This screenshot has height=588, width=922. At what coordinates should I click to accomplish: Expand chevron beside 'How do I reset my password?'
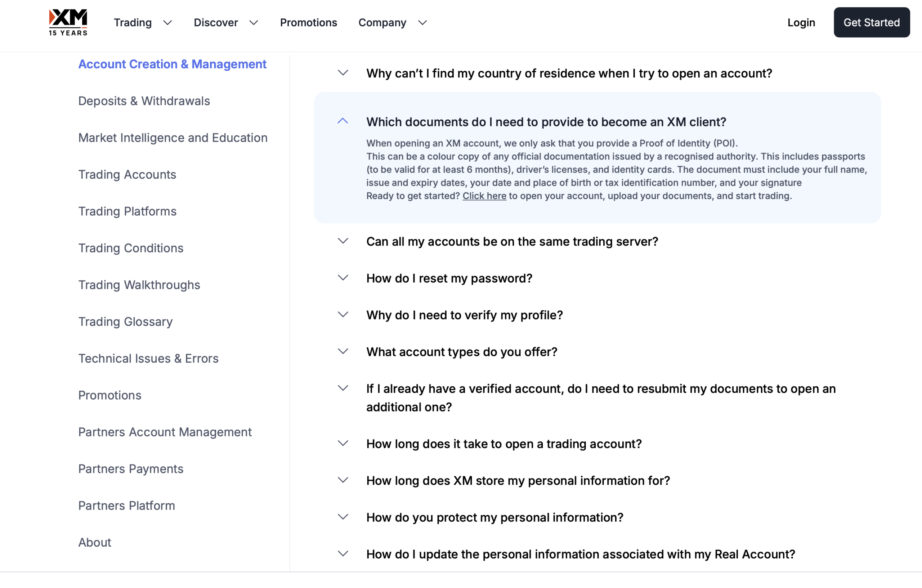pos(343,278)
